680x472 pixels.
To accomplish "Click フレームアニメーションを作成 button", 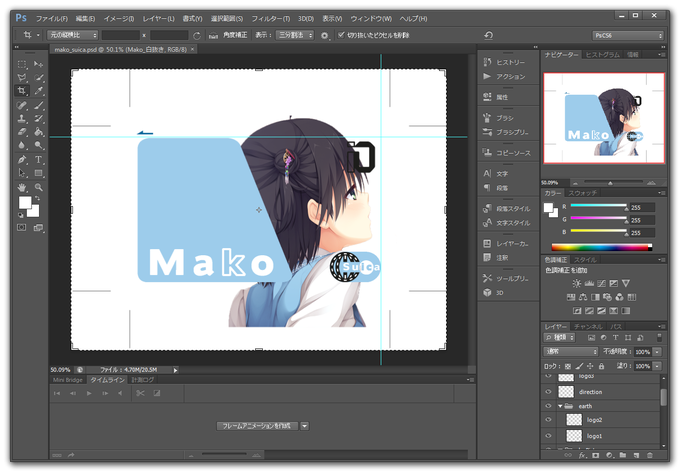I will [x=258, y=426].
